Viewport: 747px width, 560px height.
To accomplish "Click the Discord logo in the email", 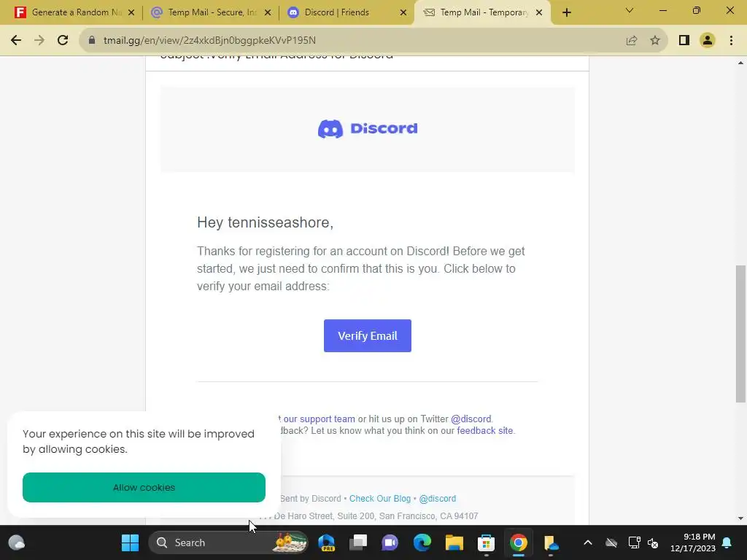I will pos(368,128).
